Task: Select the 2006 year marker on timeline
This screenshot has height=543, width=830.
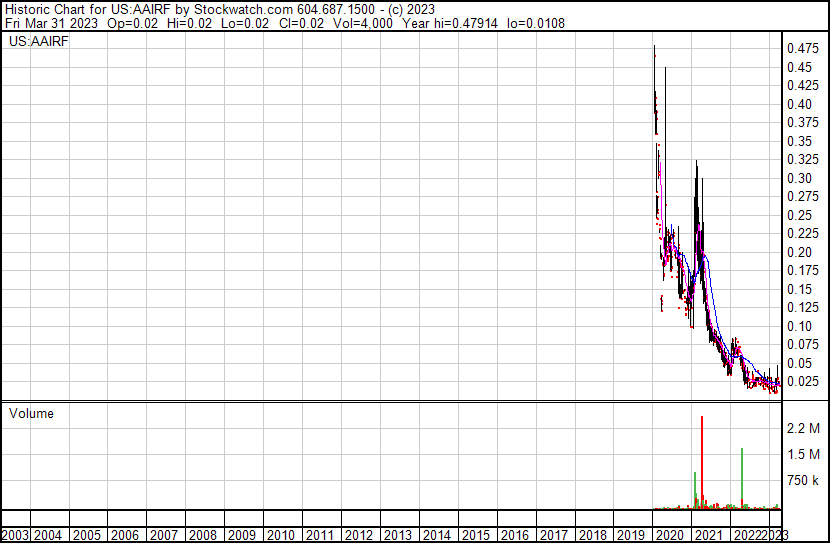Action: 126,535
